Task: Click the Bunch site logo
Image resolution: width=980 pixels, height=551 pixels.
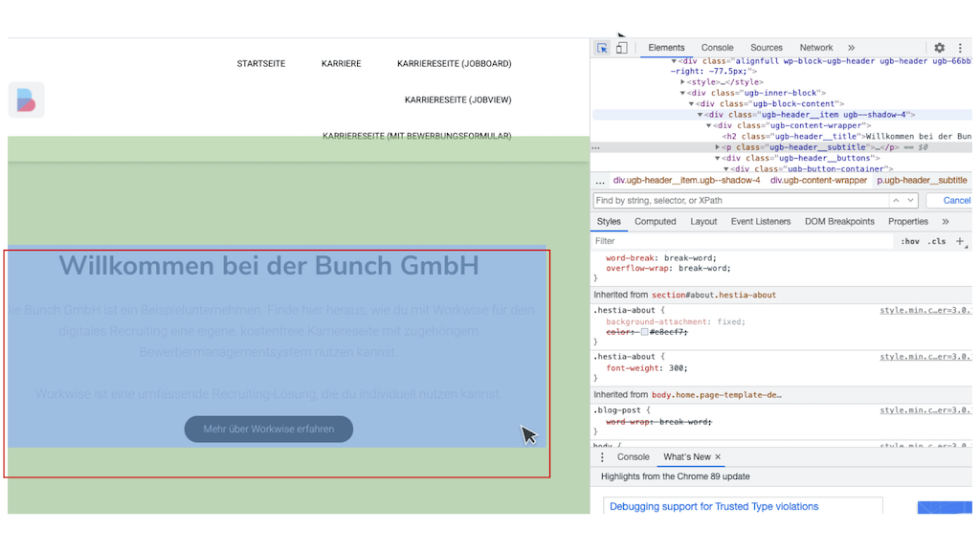Action: point(26,99)
